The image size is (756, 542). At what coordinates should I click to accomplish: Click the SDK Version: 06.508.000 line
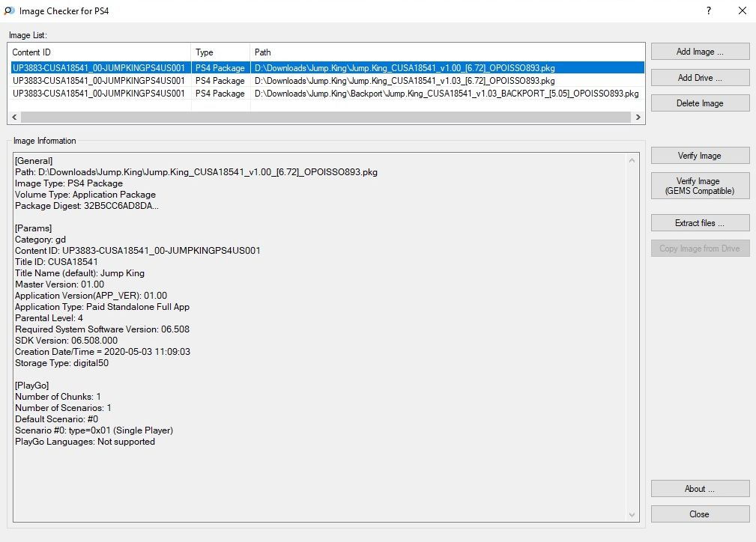pyautogui.click(x=66, y=341)
